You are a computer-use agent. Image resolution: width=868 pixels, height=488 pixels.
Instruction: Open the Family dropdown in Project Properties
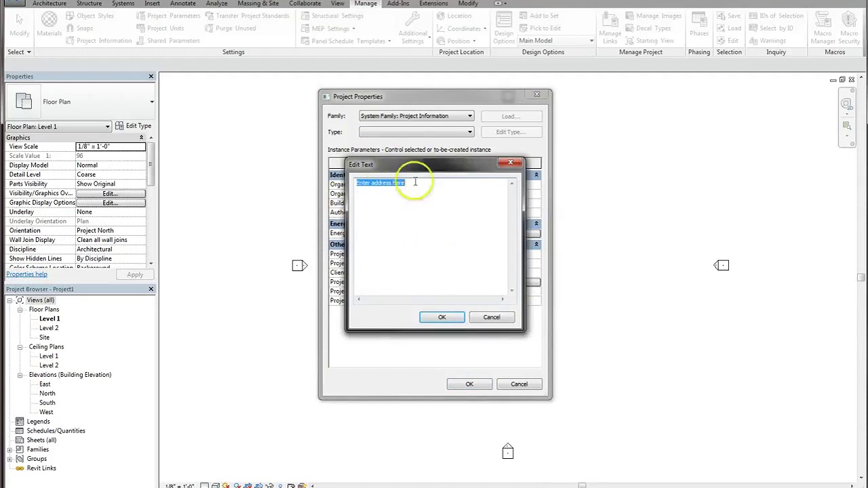(416, 116)
